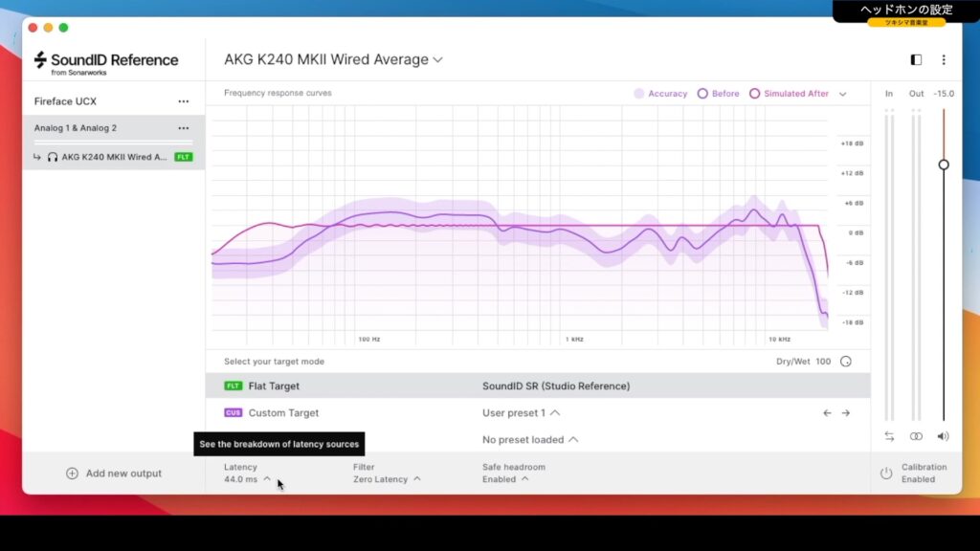
Task: Close the window with red button
Action: (x=33, y=28)
